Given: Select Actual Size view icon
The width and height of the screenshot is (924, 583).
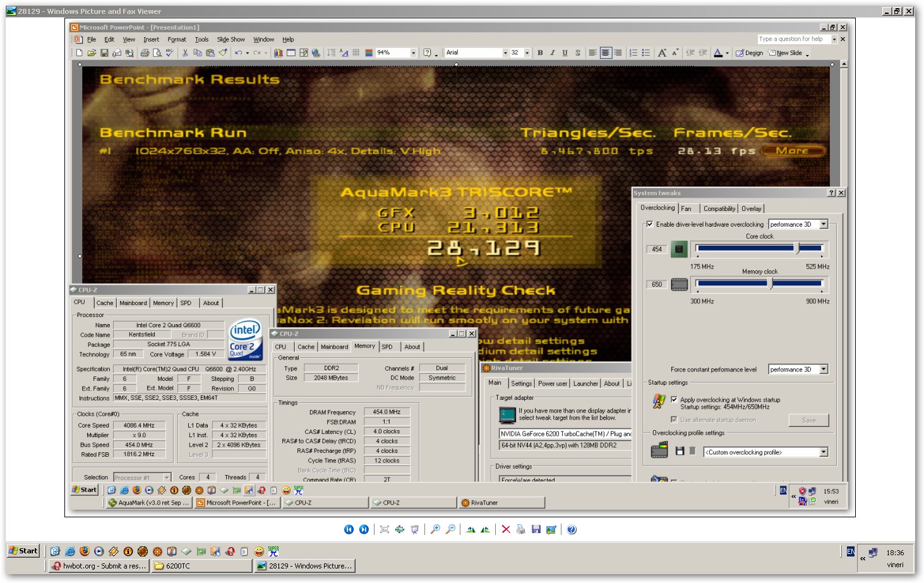Looking at the screenshot, I should (400, 529).
